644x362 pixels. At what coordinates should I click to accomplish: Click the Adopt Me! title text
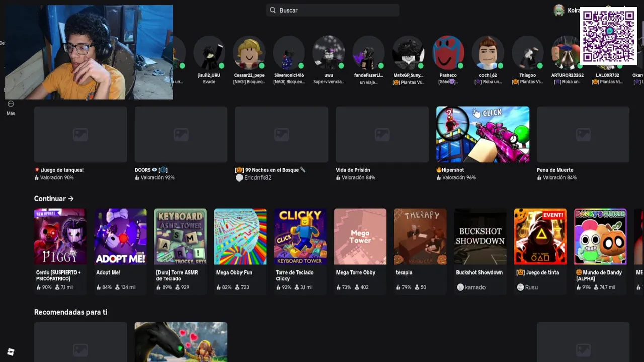click(108, 272)
